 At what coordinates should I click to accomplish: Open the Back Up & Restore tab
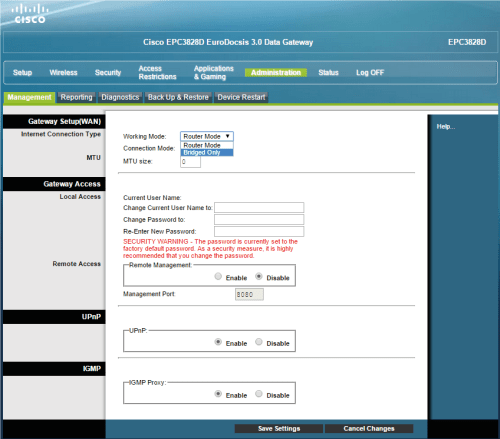point(178,97)
